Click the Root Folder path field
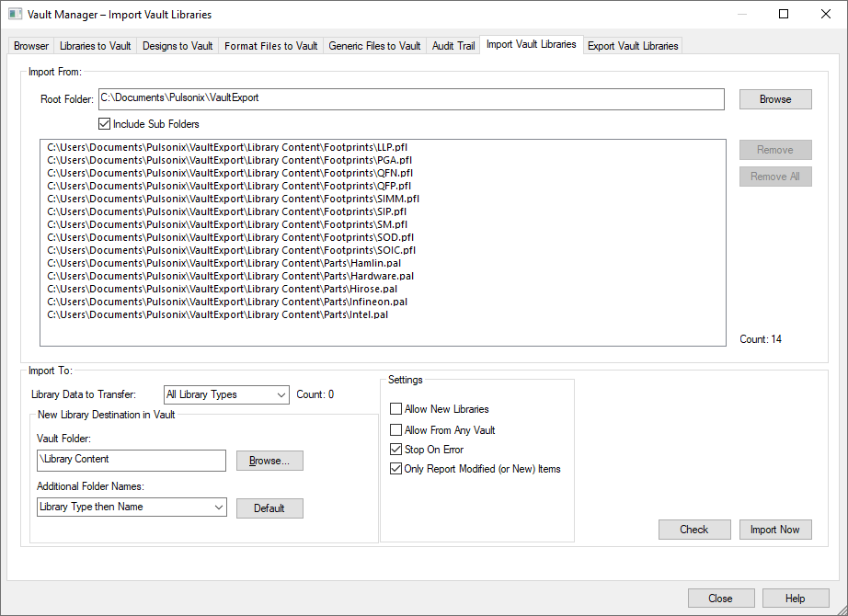The image size is (848, 616). [411, 98]
